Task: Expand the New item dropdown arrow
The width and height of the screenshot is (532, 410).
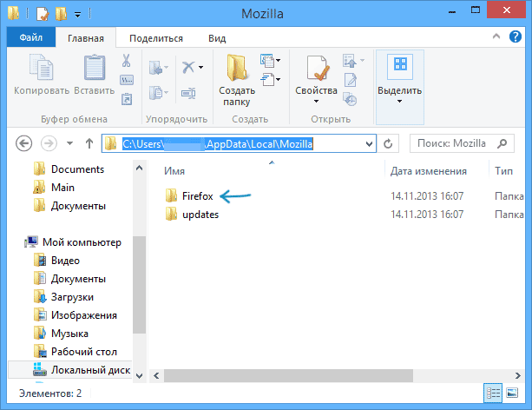Action: (279, 61)
